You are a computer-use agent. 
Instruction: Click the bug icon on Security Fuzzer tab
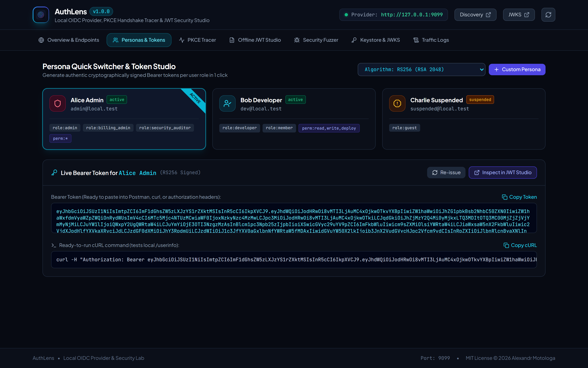tap(297, 40)
